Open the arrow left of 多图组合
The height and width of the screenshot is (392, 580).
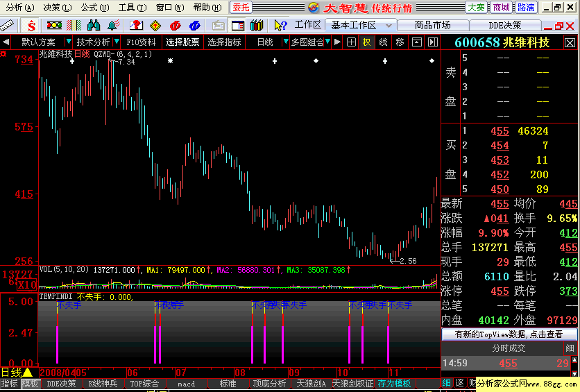[x=286, y=42]
